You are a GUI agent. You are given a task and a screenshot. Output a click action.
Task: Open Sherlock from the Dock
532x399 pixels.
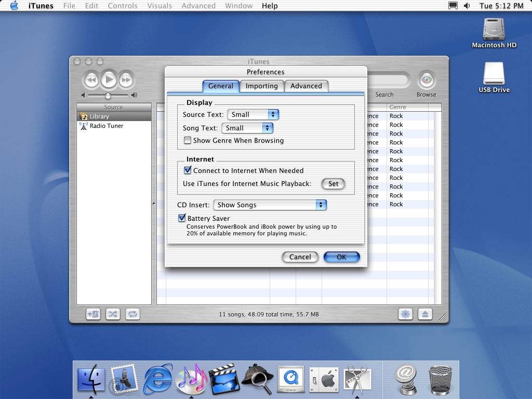tap(258, 379)
